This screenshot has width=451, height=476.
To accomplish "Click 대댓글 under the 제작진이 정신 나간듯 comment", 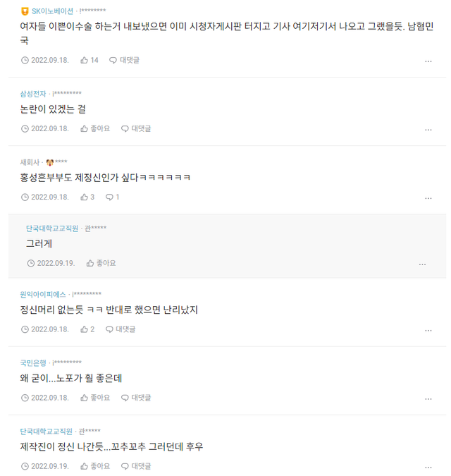I will tap(136, 465).
